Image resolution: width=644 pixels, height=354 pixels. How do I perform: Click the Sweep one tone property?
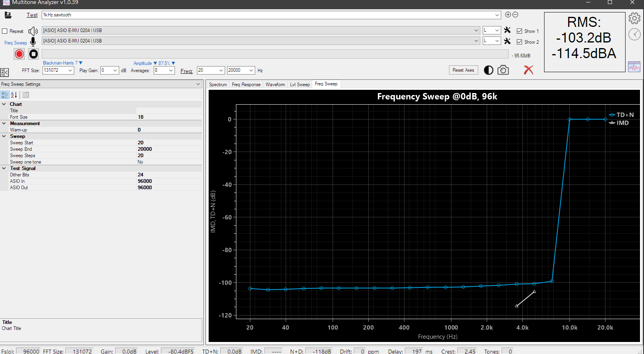101,162
